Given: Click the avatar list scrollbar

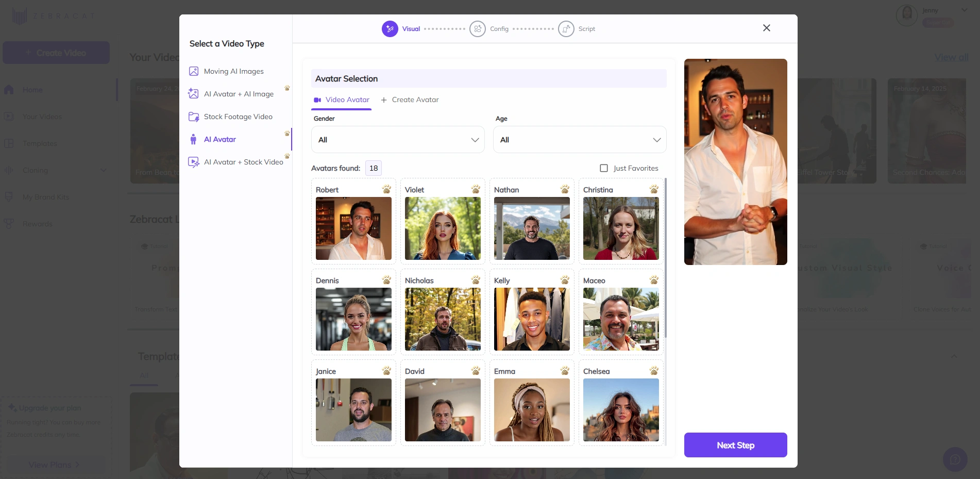Looking at the screenshot, I should point(666,258).
